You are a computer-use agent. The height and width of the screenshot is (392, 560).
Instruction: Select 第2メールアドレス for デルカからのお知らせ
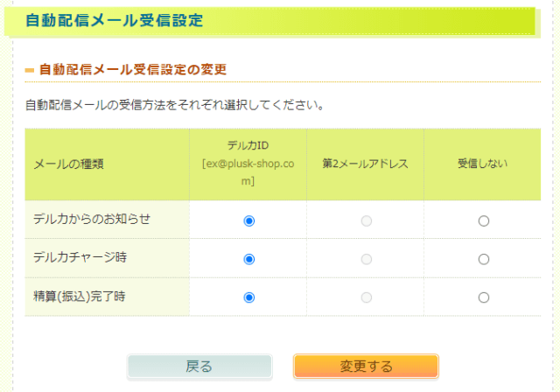click(x=367, y=221)
